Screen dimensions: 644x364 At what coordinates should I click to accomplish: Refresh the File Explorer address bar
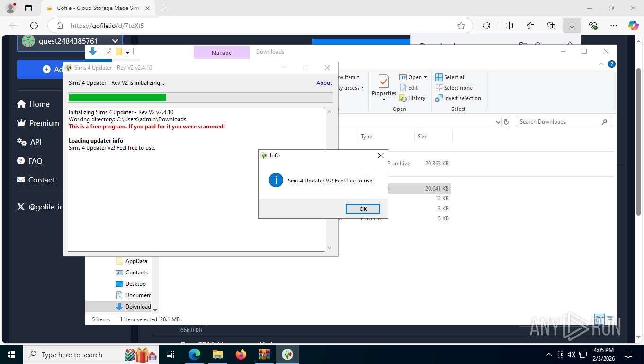coord(506,122)
